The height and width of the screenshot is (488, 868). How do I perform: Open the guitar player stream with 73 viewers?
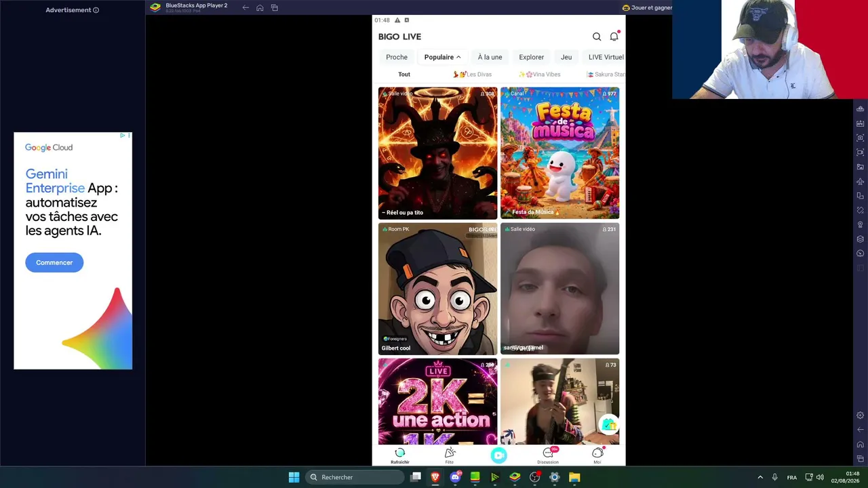[x=559, y=401]
